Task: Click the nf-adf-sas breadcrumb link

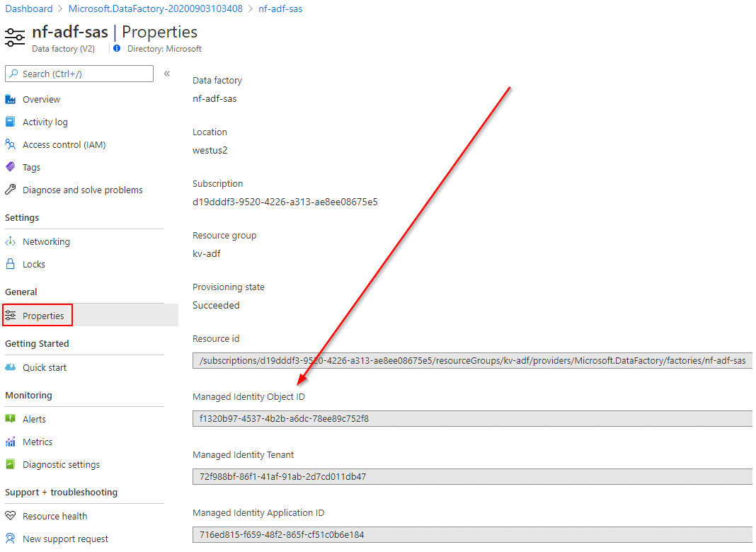Action: [280, 8]
